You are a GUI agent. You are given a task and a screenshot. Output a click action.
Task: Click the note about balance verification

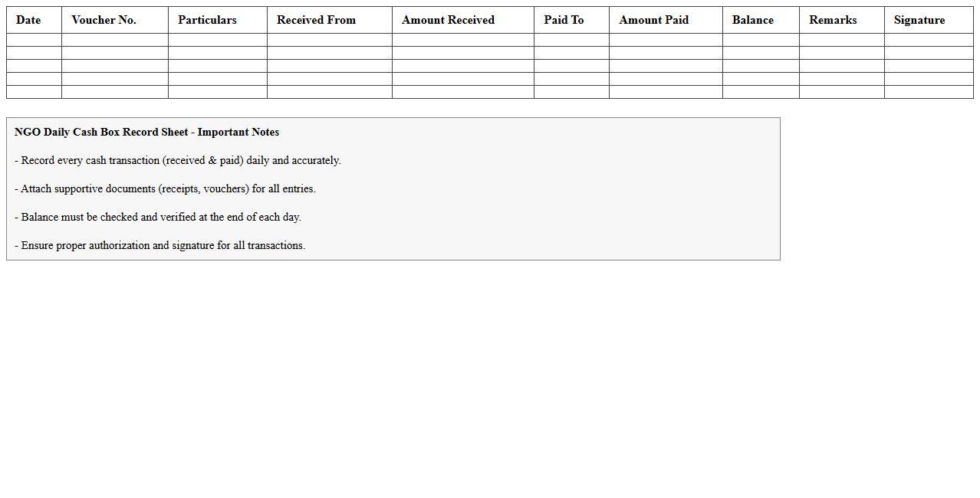(157, 217)
